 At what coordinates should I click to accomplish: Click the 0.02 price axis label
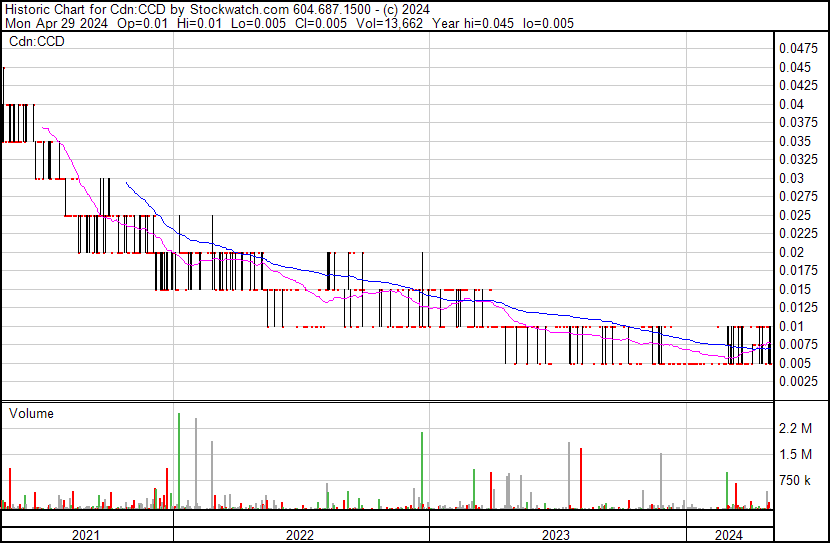[x=792, y=252]
